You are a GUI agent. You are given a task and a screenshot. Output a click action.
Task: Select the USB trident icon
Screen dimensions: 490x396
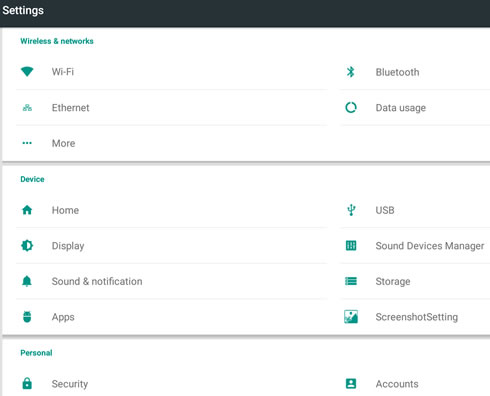pos(351,210)
